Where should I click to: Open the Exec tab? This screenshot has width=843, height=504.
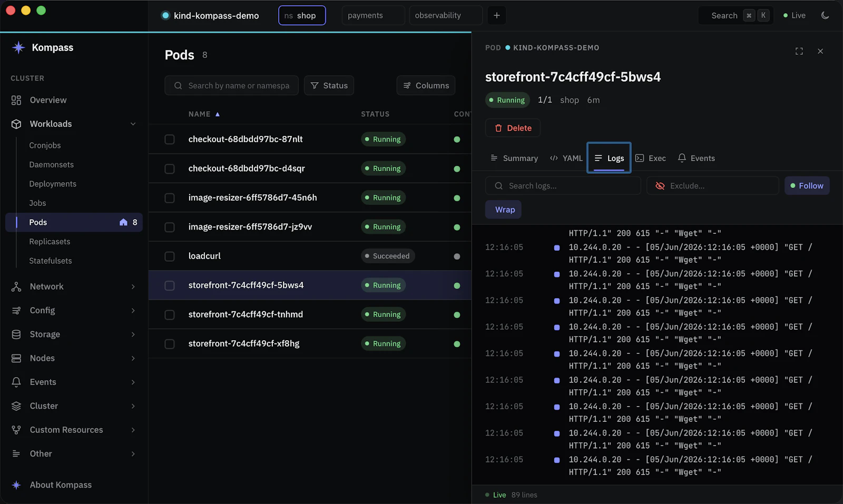[x=651, y=158]
